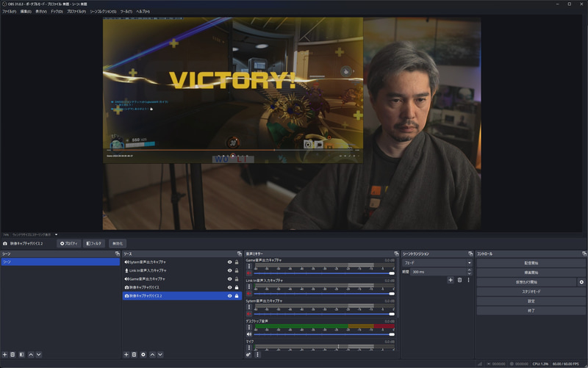Mute デスクトップ音声 speaker icon

click(x=249, y=334)
